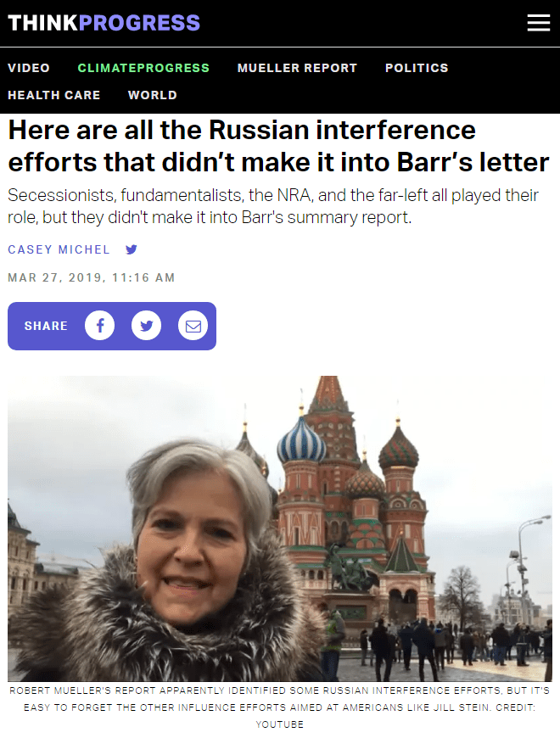This screenshot has height=738, width=560.
Task: Click the article subtitle text
Action: 273,206
